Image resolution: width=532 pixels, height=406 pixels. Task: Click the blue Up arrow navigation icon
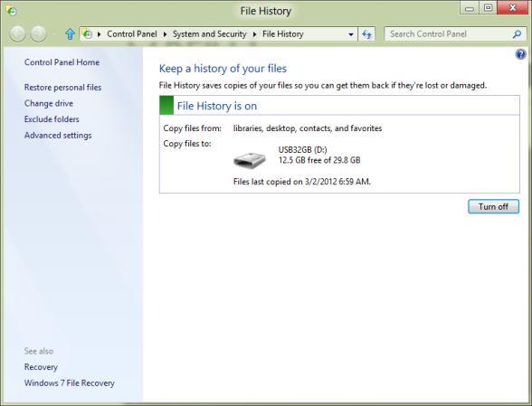coord(70,34)
